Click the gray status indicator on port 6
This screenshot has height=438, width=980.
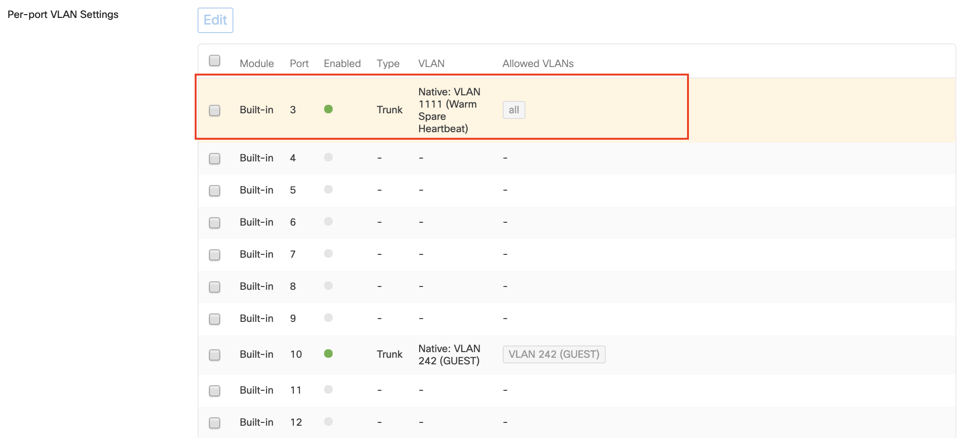click(x=328, y=222)
